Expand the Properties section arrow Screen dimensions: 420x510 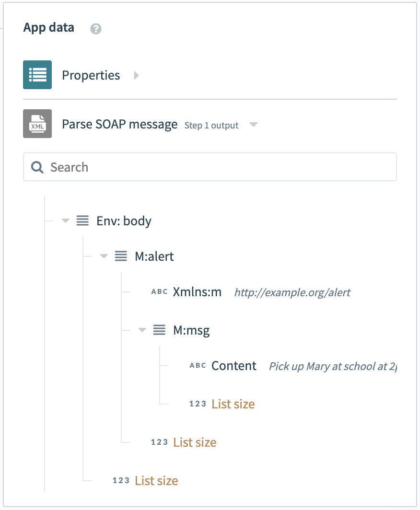pos(136,75)
